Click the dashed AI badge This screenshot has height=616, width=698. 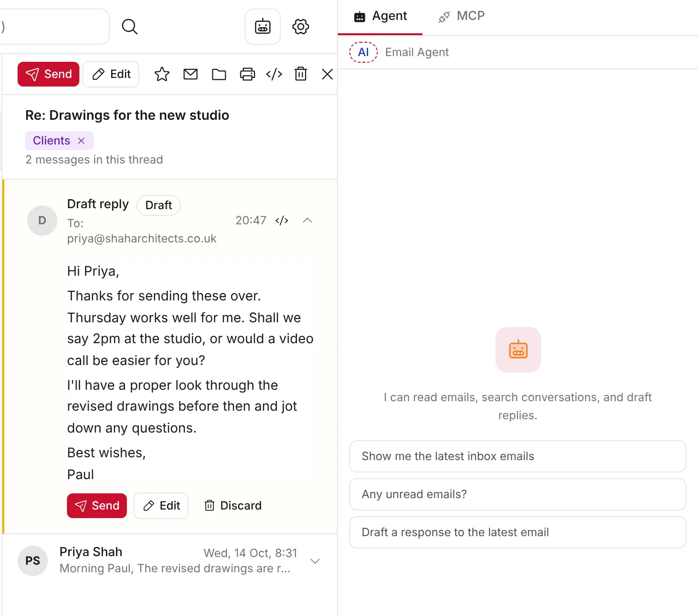(363, 52)
